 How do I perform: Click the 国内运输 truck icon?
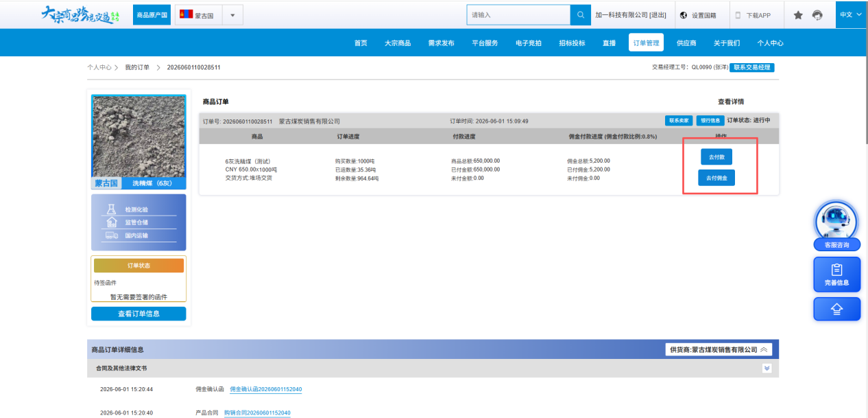click(x=111, y=235)
